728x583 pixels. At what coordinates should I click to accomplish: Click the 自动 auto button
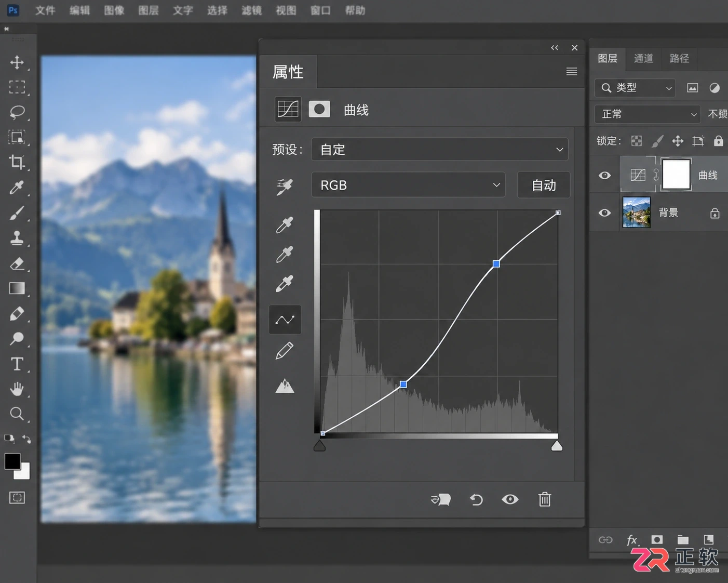(544, 185)
